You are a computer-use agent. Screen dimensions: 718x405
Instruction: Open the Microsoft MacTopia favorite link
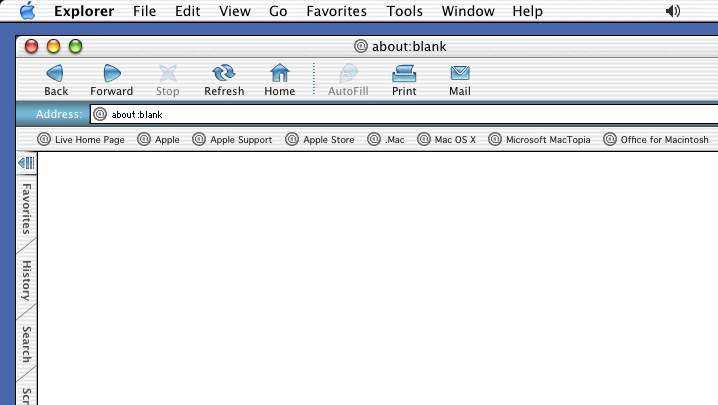coord(539,139)
